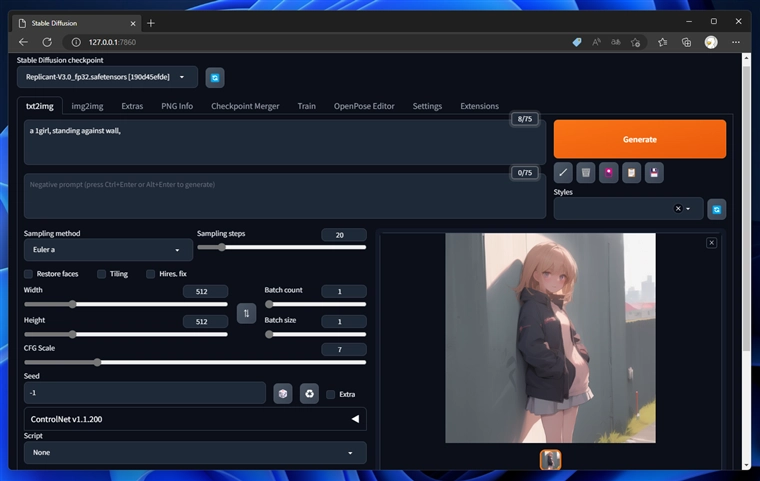Adjust the Width slider

pyautogui.click(x=126, y=305)
